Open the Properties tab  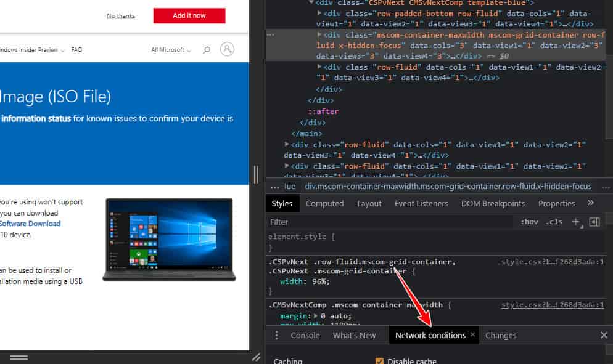click(556, 203)
